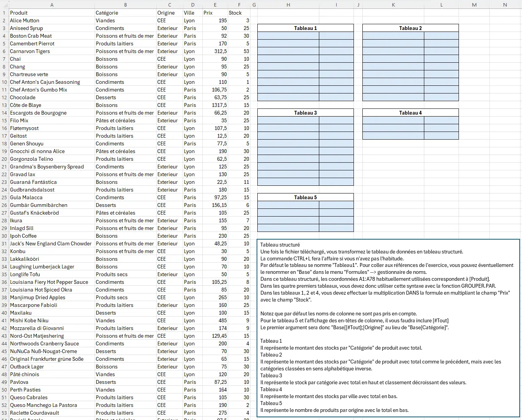Select the Escargots de Bourgogne cell
Viewport: 522px width, 420px height.
52,113
